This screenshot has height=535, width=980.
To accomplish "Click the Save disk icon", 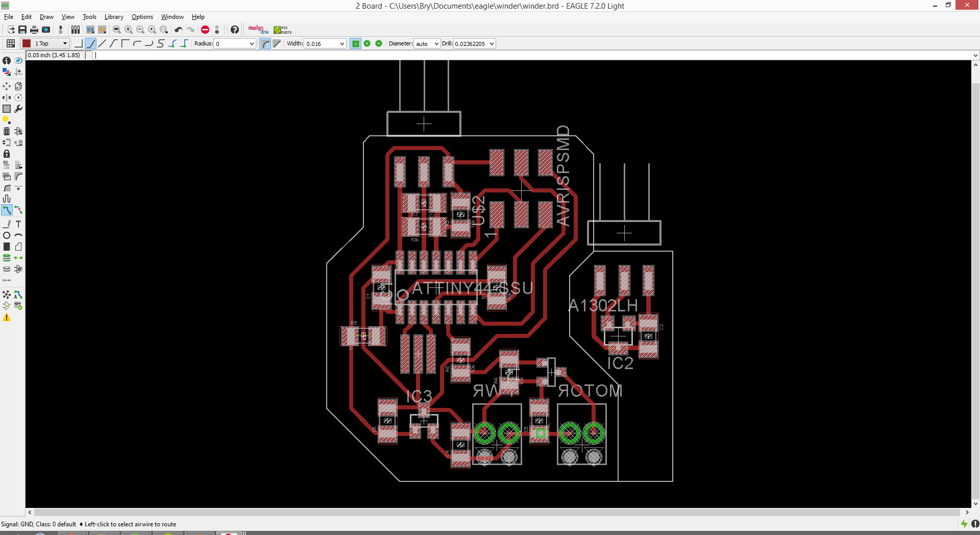I will pos(22,30).
